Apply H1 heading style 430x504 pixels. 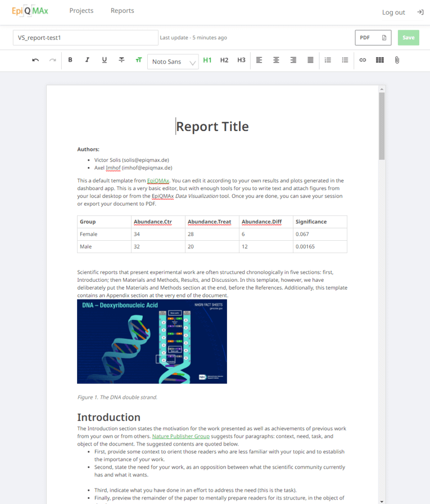[x=207, y=60]
